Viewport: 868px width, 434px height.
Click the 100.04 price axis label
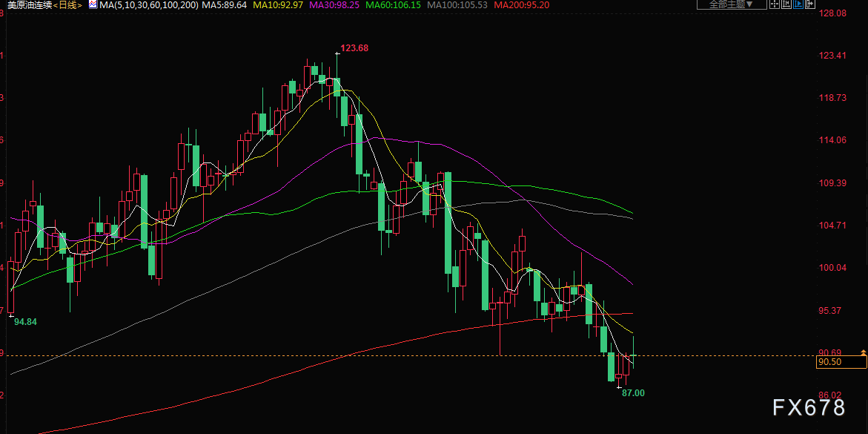coord(832,268)
